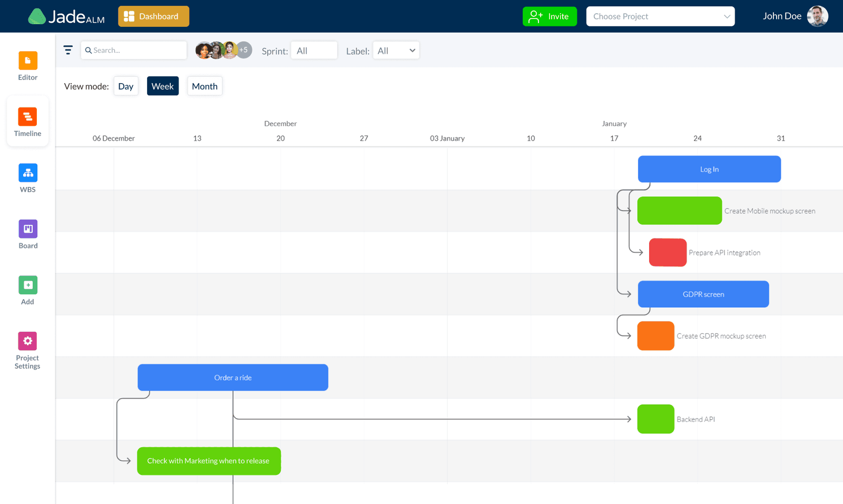Switch view mode to Day
Screen dimensions: 843x504
point(125,86)
